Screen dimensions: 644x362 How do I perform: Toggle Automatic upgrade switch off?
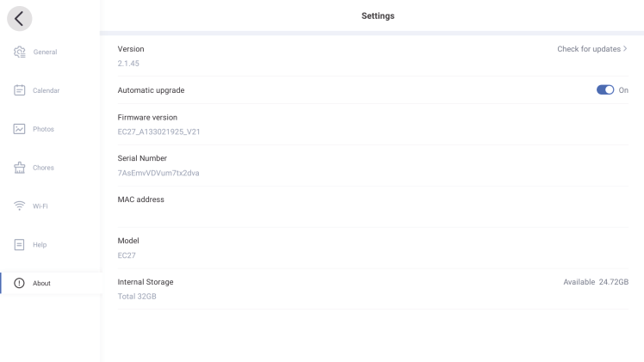pos(605,90)
